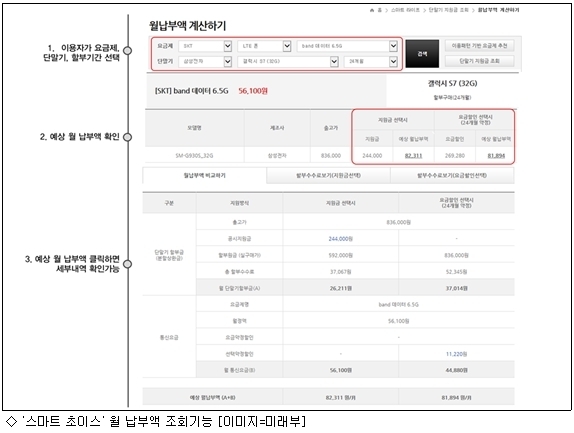Open the band 데이터 6.5G plan dropdown
This screenshot has height=433, width=574.
[x=347, y=46]
